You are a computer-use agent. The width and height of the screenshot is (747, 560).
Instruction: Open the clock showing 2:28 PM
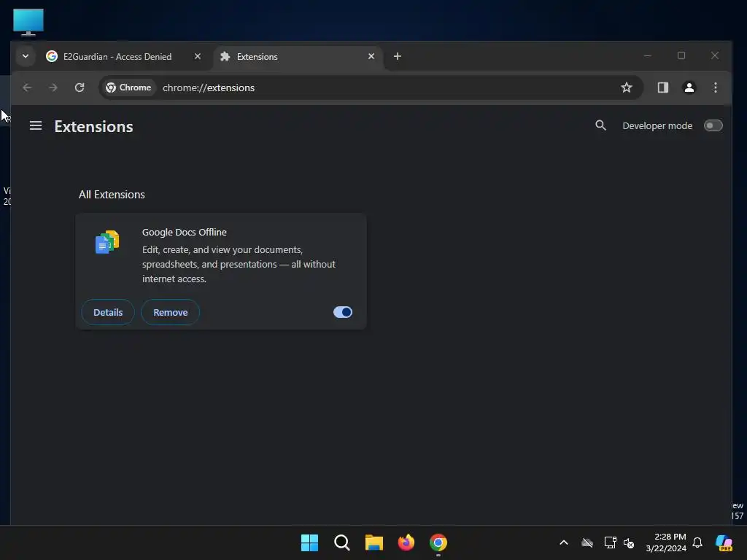(666, 542)
